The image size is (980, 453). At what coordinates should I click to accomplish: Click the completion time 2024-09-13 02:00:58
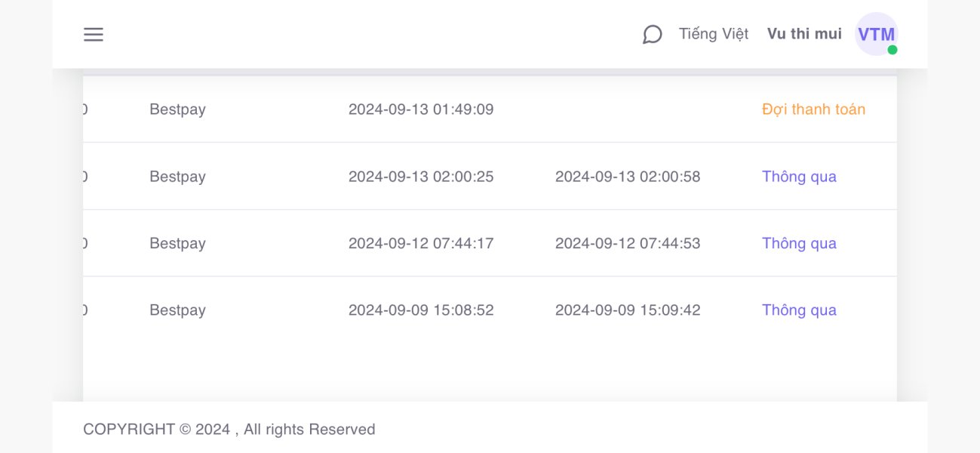(x=628, y=177)
